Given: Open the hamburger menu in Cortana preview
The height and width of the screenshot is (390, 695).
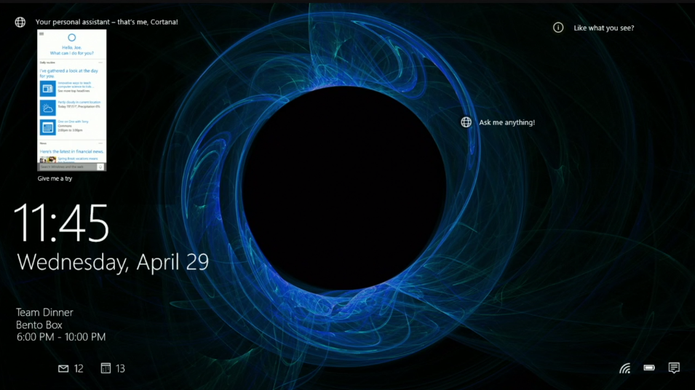Looking at the screenshot, I should [x=42, y=34].
